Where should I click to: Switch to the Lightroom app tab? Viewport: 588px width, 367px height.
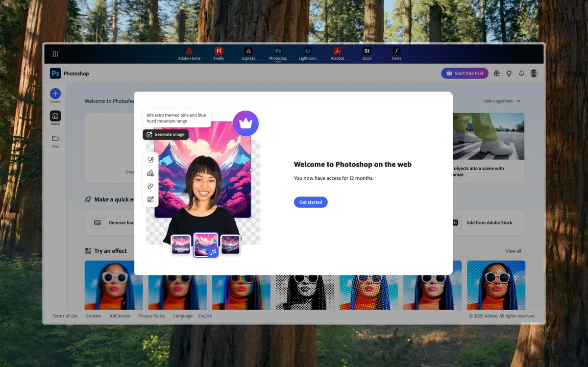pos(308,53)
